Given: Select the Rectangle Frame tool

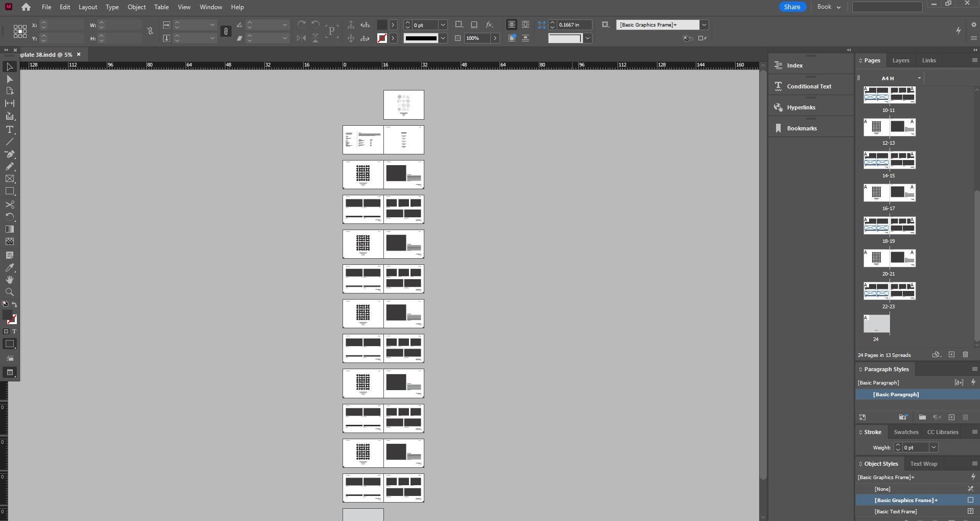Looking at the screenshot, I should pyautogui.click(x=10, y=179).
